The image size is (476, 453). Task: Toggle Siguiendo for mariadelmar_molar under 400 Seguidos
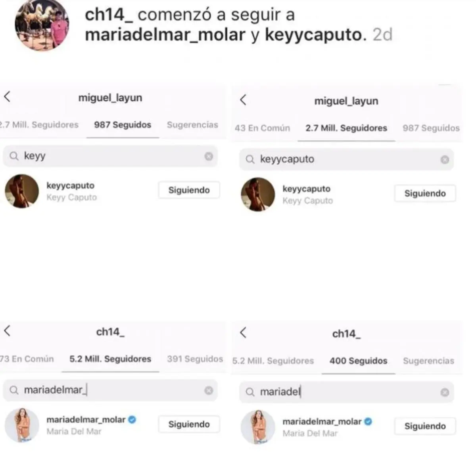(x=425, y=426)
